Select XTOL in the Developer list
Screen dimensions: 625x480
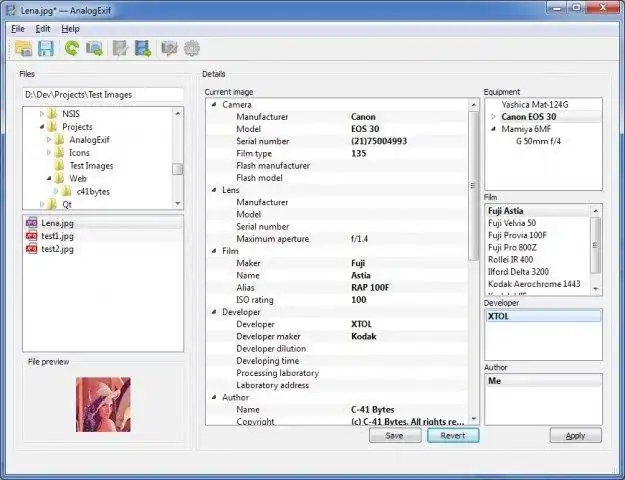(543, 316)
